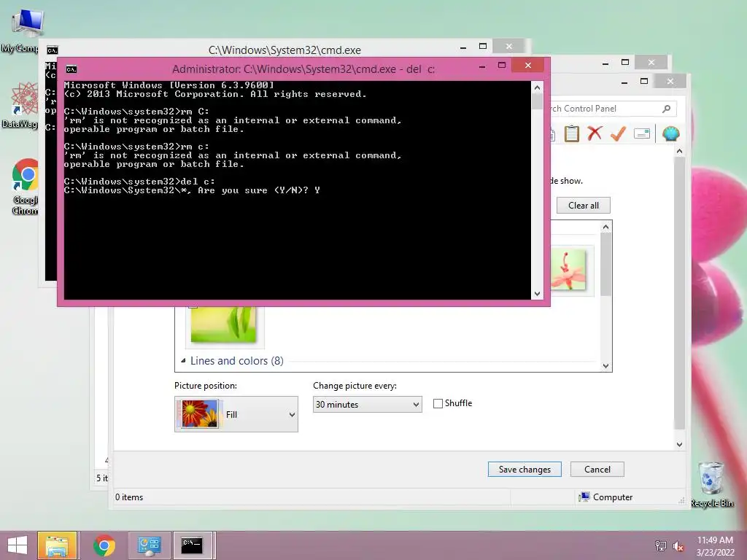Open the Recycle Bin on the desktop
The width and height of the screenshot is (747, 560).
pyautogui.click(x=711, y=484)
